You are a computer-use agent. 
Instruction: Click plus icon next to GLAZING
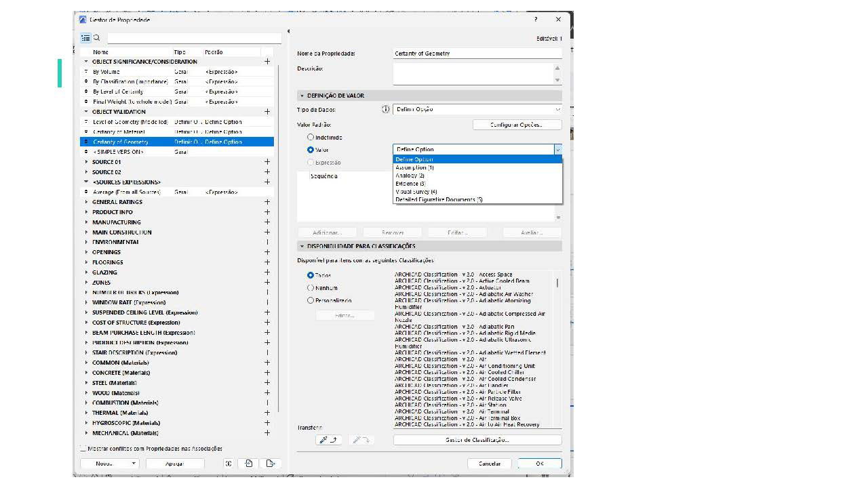[267, 272]
